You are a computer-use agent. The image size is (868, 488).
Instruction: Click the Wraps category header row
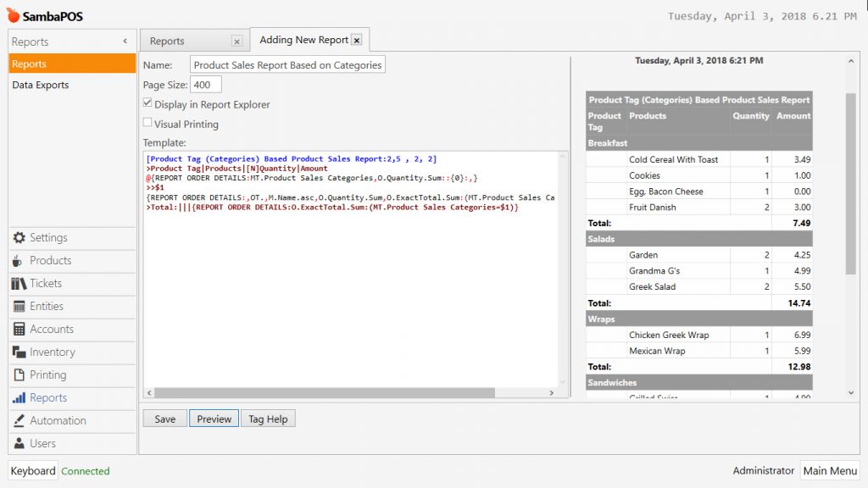699,319
